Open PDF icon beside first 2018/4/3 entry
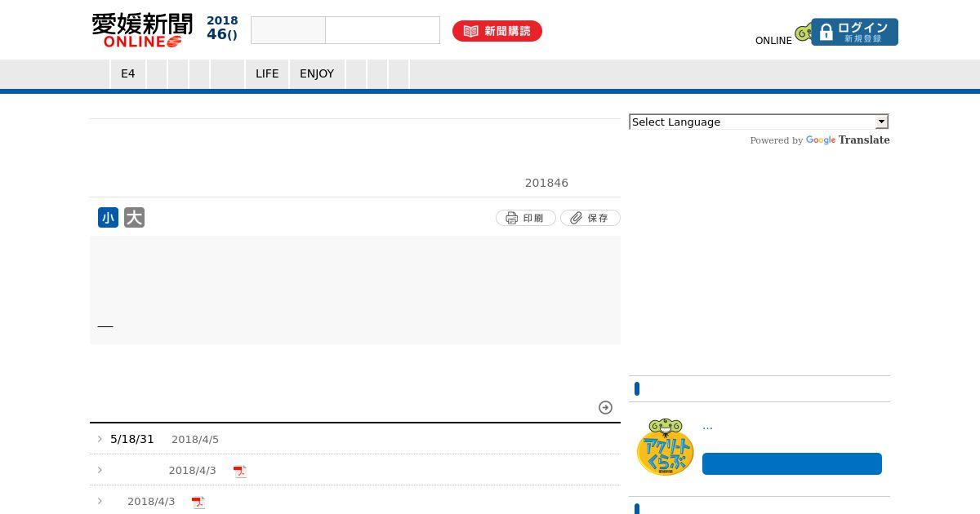The width and height of the screenshot is (980, 514). (x=239, y=471)
